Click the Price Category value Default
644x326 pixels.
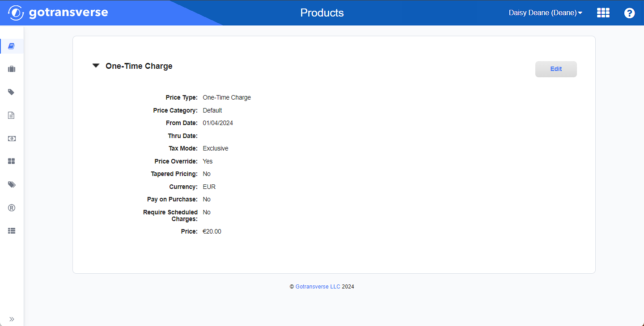212,110
